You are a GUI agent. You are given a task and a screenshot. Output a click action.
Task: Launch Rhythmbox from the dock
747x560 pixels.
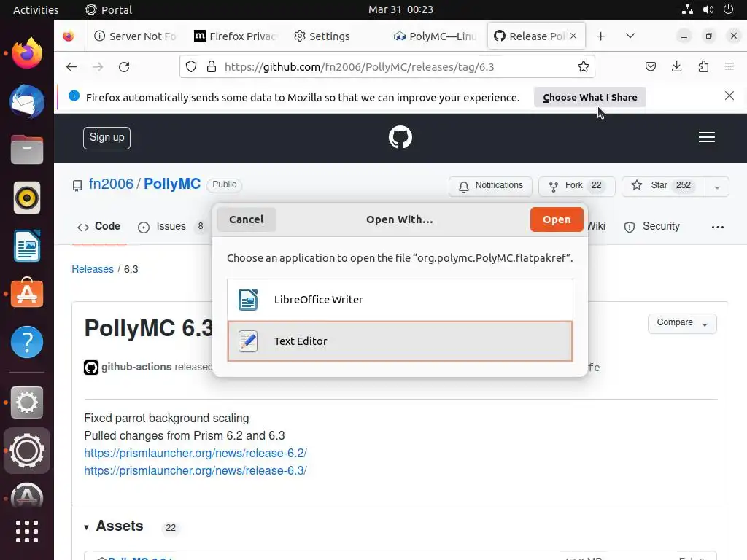27,198
